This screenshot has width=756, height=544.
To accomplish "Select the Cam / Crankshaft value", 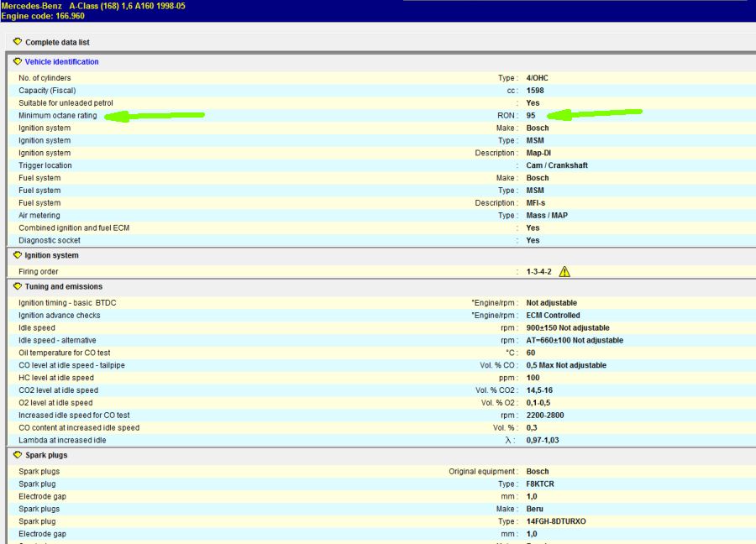I will tap(557, 165).
